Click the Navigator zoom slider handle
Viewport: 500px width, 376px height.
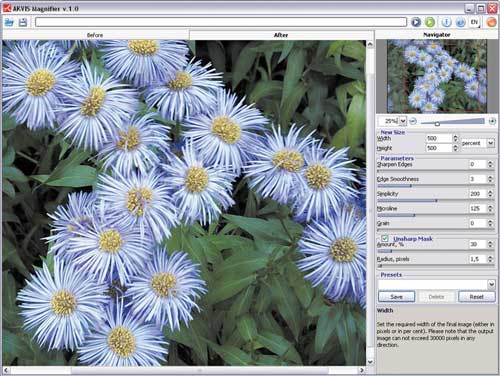pyautogui.click(x=437, y=124)
